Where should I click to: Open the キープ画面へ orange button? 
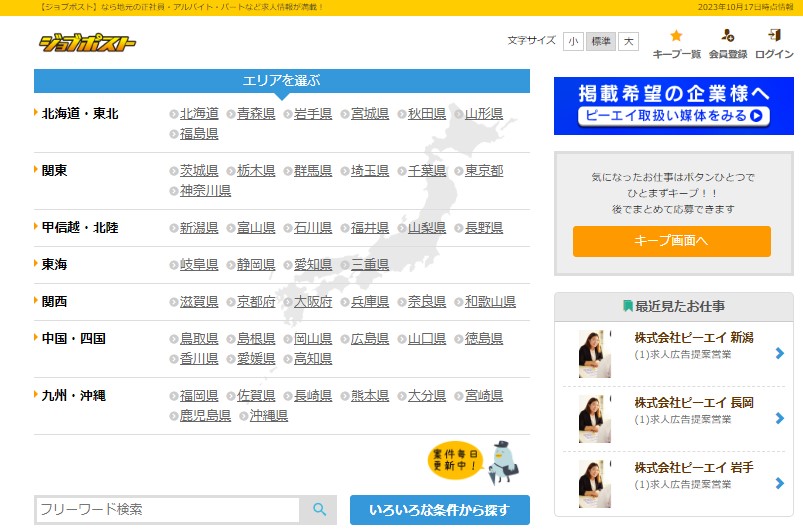click(671, 241)
